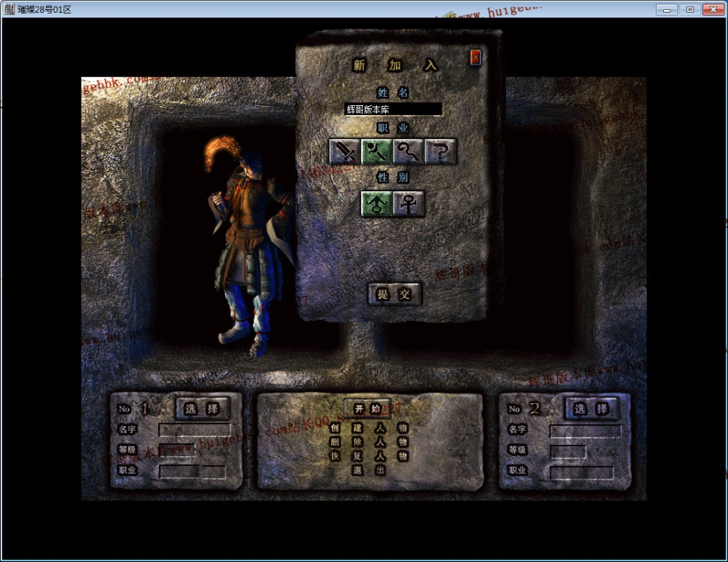Maximize the game window
This screenshot has width=728, height=562.
point(690,9)
